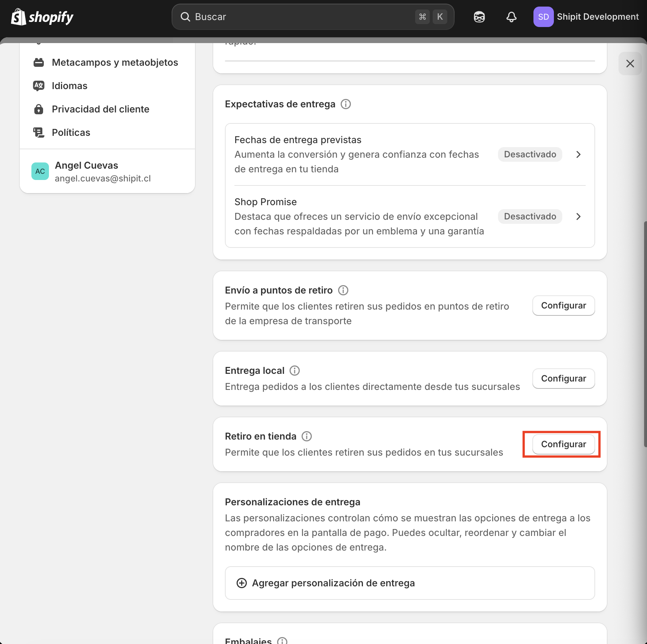Viewport: 647px width, 644px height.
Task: Open Privacidad del cliente settings
Action: click(x=100, y=109)
